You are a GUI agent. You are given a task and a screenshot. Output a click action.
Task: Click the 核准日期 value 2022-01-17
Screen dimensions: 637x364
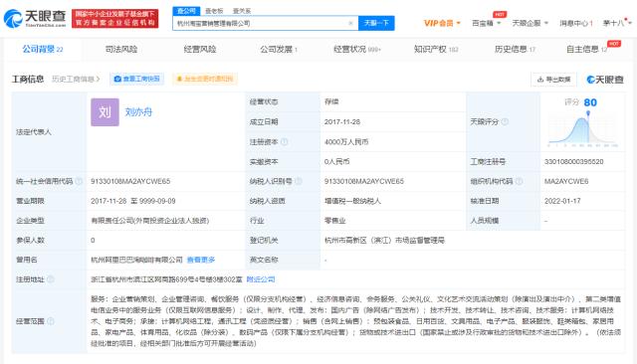point(562,201)
